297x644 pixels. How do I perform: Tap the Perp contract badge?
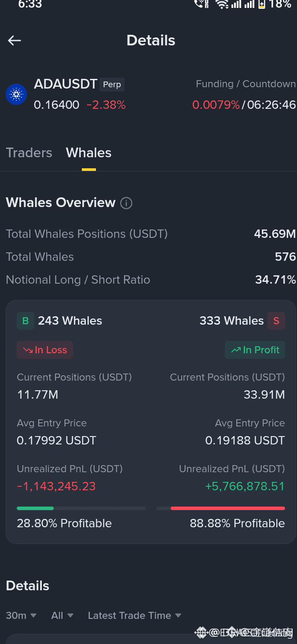[112, 85]
